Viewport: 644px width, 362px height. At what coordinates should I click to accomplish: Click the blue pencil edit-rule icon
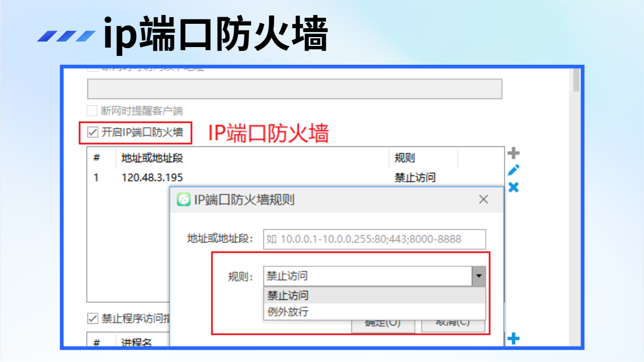(x=513, y=170)
